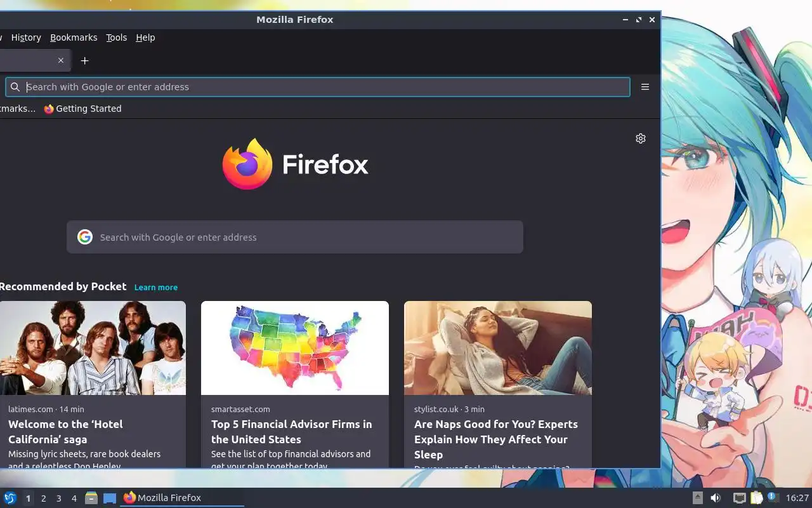Open 'Are Naps Good for You?' article
Viewport: 812px width, 508px height.
point(496,439)
